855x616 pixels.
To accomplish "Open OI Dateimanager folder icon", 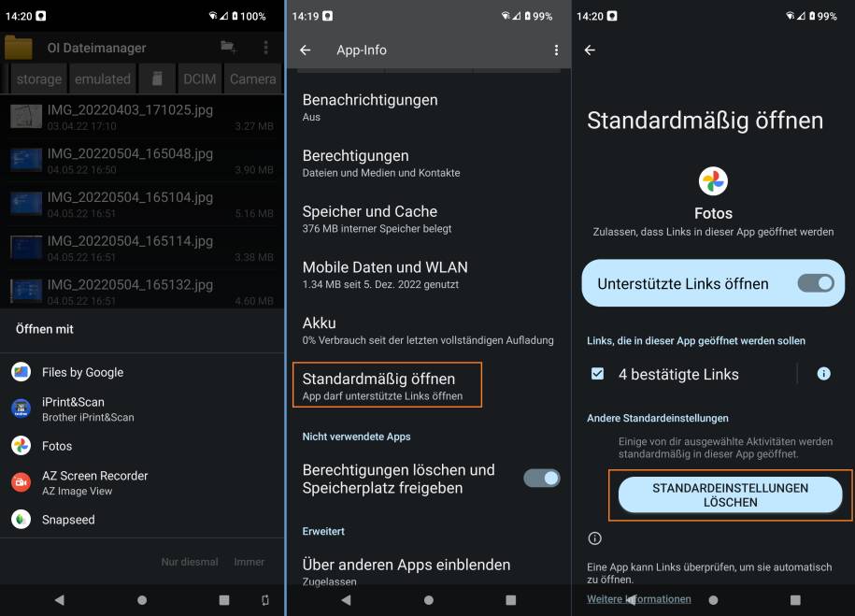I will coord(19,48).
